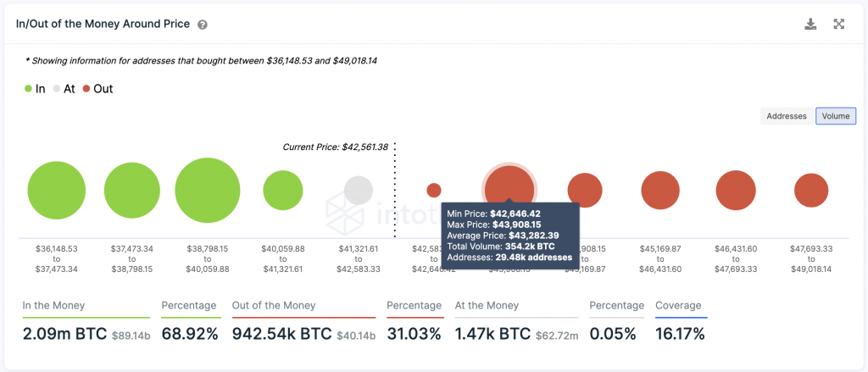Expand chart to fullscreen
Viewport: 868px width, 372px height.
tap(839, 25)
